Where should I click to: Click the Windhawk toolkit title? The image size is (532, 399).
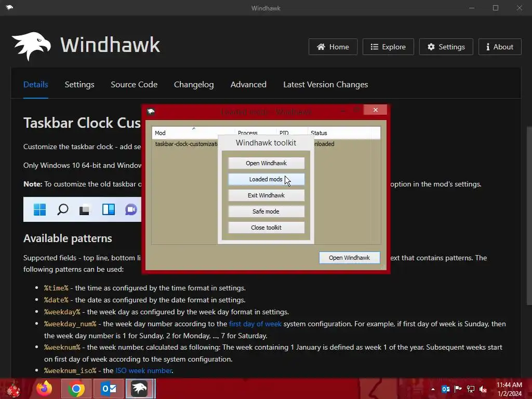pyautogui.click(x=266, y=143)
